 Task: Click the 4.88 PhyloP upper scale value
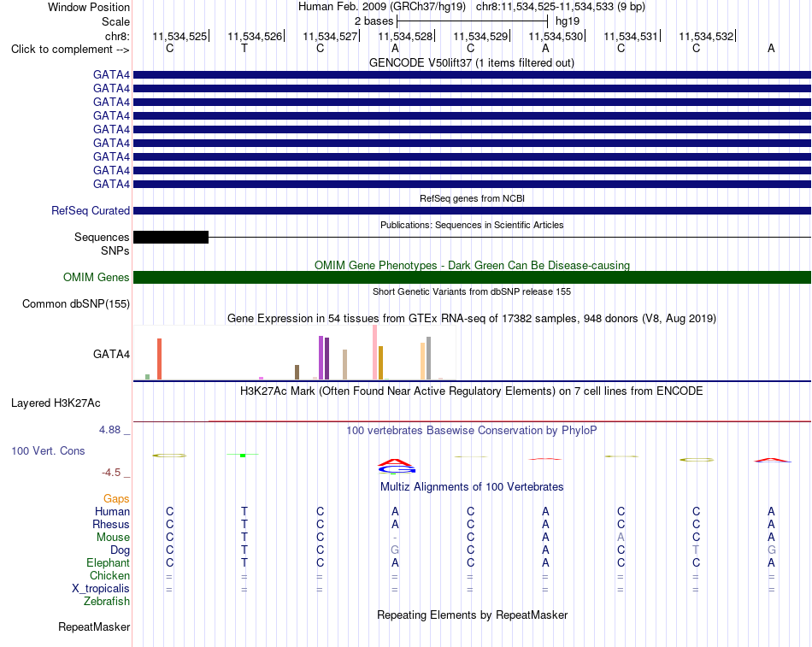[x=109, y=430]
